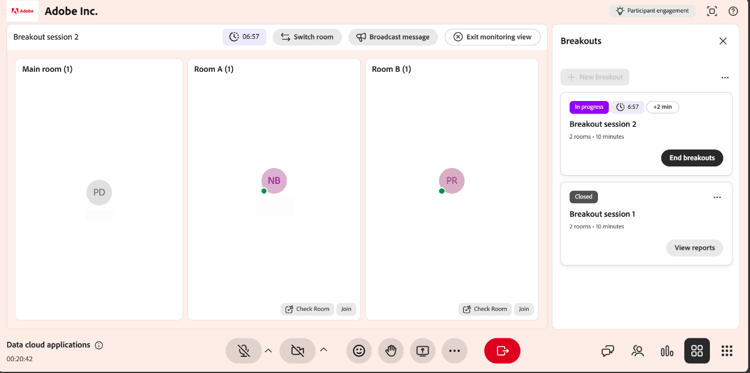Click the Closed status badge
750x373 pixels.
(584, 197)
